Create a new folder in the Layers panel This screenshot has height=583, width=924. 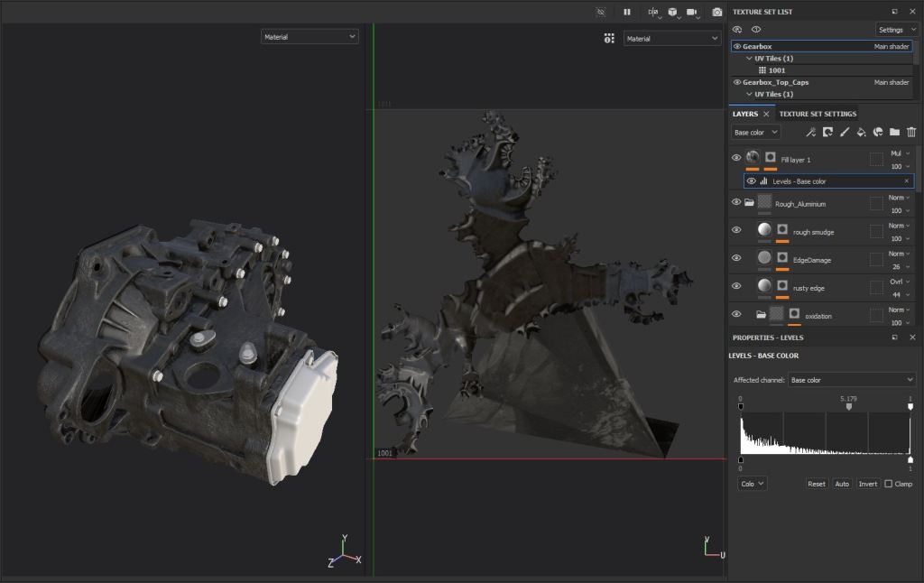click(x=894, y=133)
